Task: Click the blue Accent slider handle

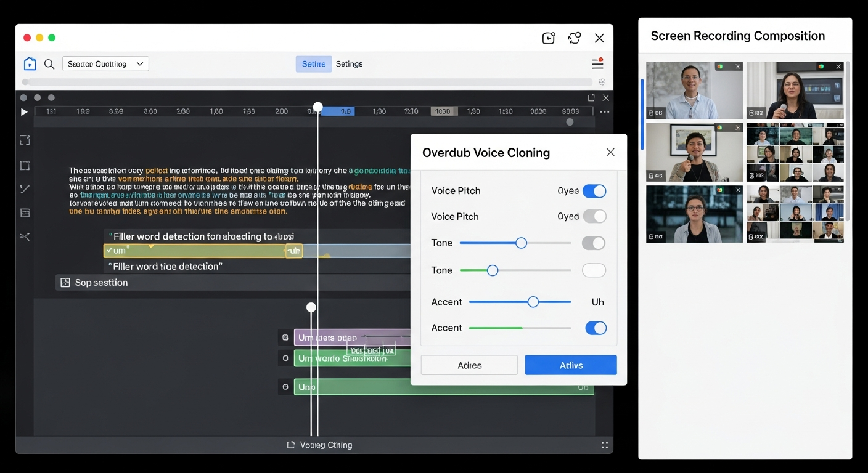Action: [533, 302]
